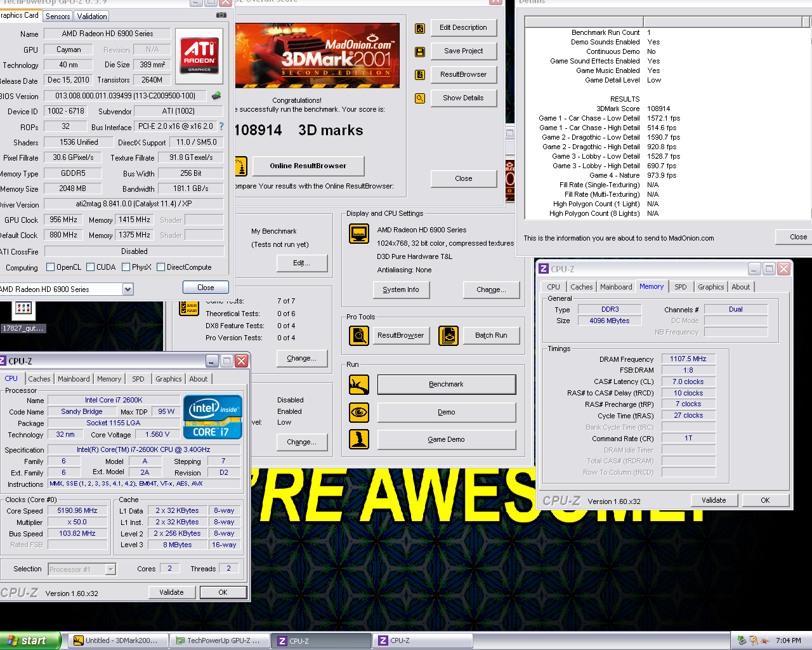Screen dimensions: 812x650
Task: Click the BIOS save icon in GPU-Z
Action: [216, 96]
